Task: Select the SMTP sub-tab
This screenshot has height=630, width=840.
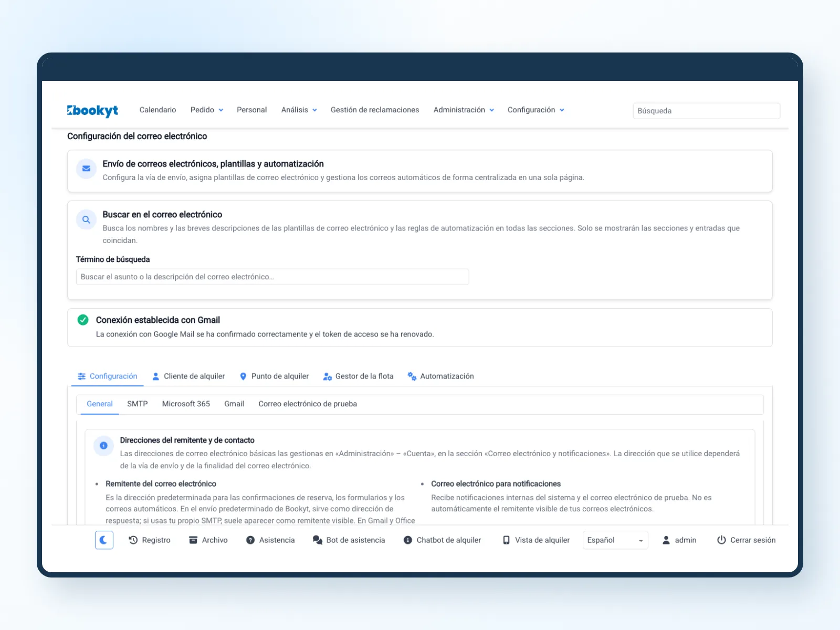Action: 137,404
